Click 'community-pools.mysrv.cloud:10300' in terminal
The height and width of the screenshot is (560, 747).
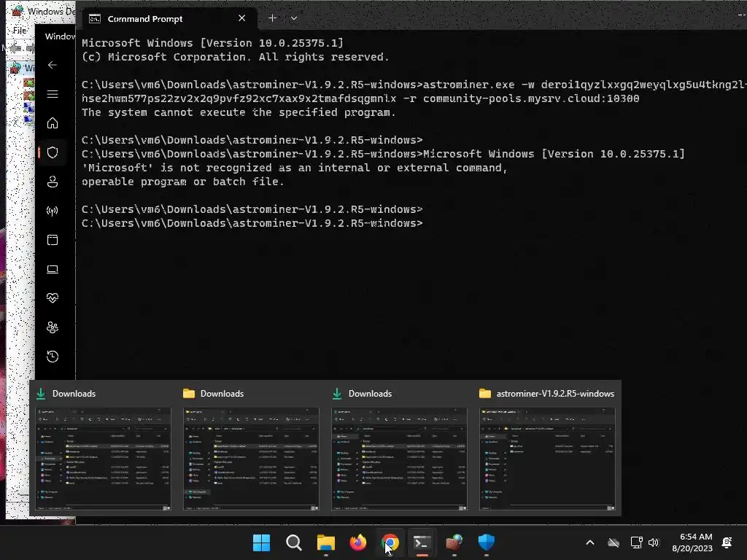click(x=531, y=98)
